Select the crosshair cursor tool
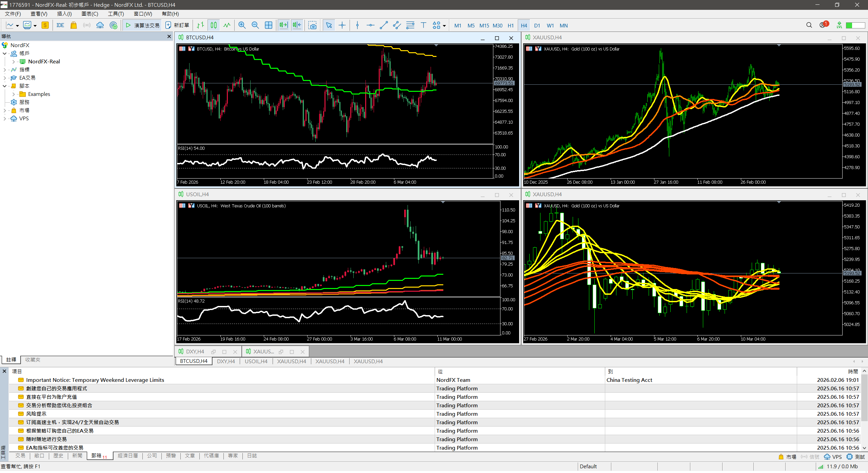This screenshot has height=473, width=868. coord(342,25)
